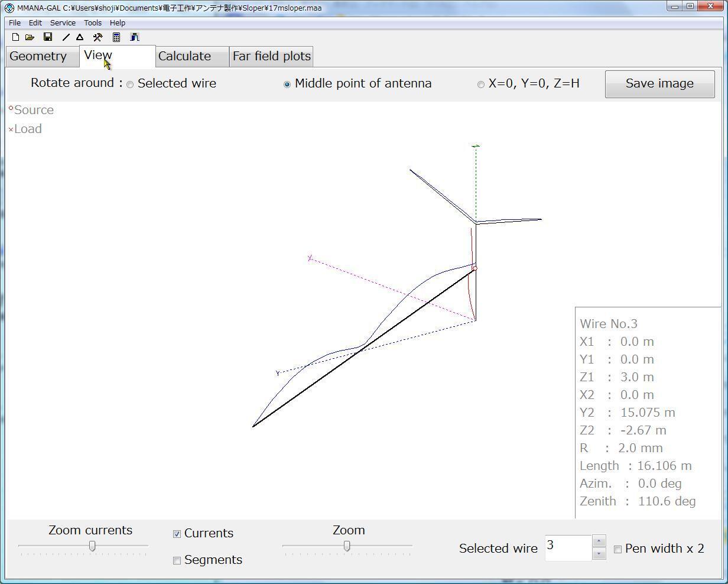The image size is (728, 584).
Task: Click the calculator toolbar icon
Action: coord(116,37)
